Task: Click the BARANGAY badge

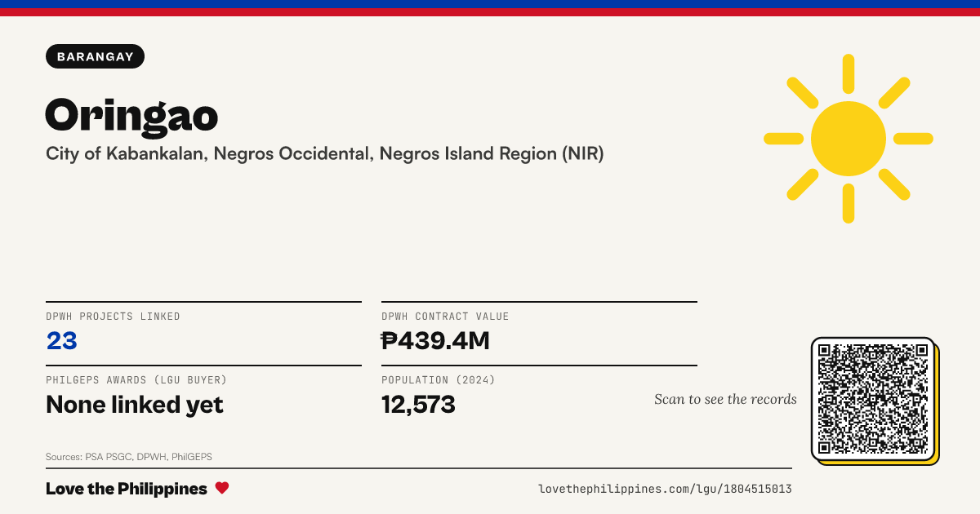Action: (x=96, y=56)
